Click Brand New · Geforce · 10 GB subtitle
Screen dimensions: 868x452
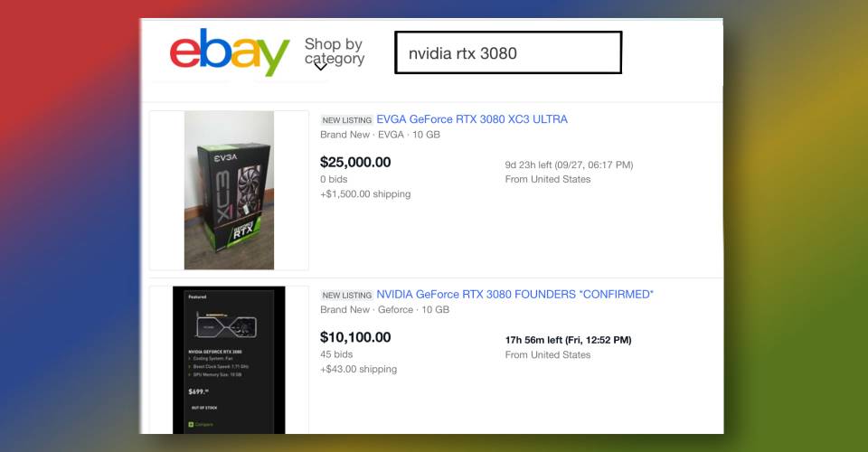tap(385, 310)
